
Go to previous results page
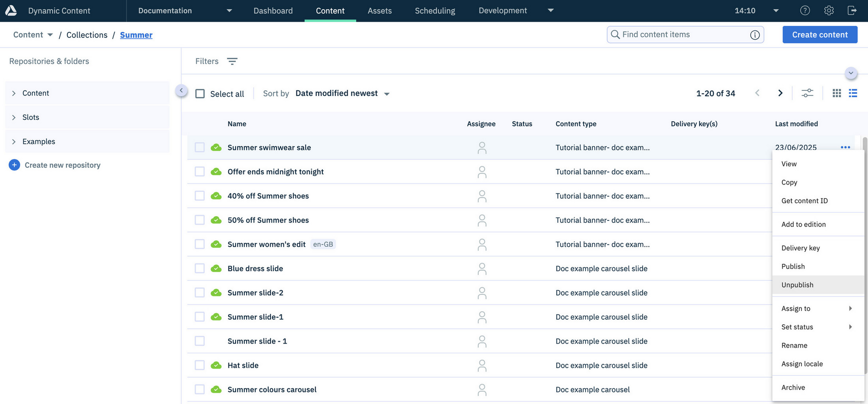pos(757,93)
